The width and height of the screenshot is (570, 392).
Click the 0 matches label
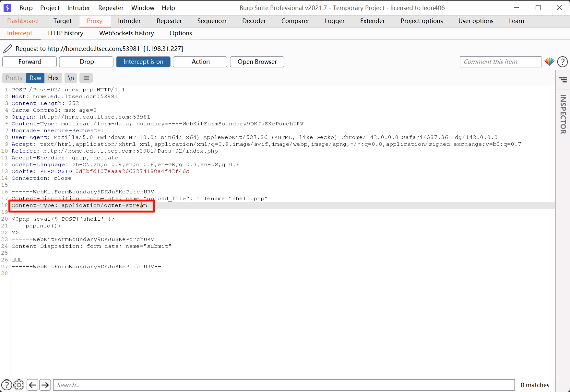click(535, 385)
